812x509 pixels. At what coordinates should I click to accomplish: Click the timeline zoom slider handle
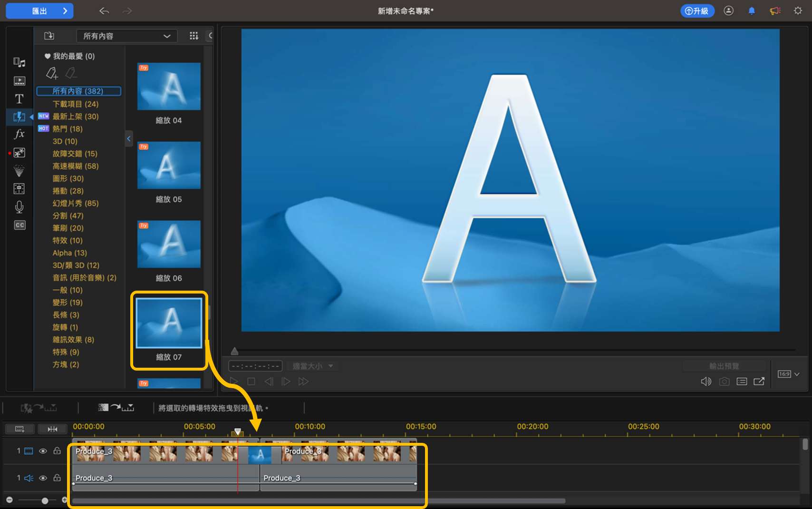point(45,500)
